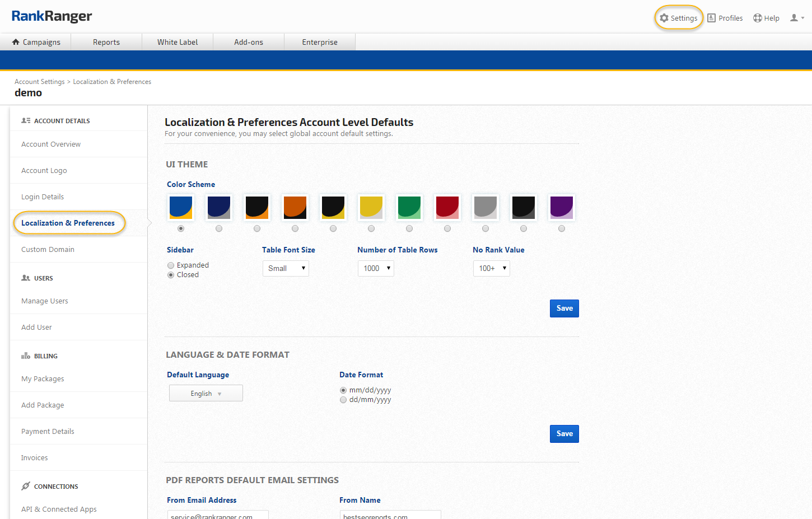Select the green color scheme swatch
Viewport: 812px width, 519px height.
tap(409, 207)
